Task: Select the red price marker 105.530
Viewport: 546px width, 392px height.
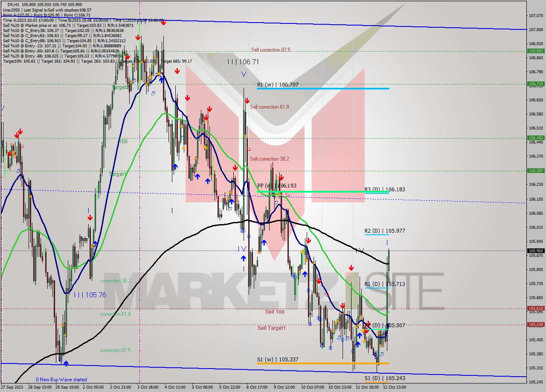Action: click(x=536, y=325)
